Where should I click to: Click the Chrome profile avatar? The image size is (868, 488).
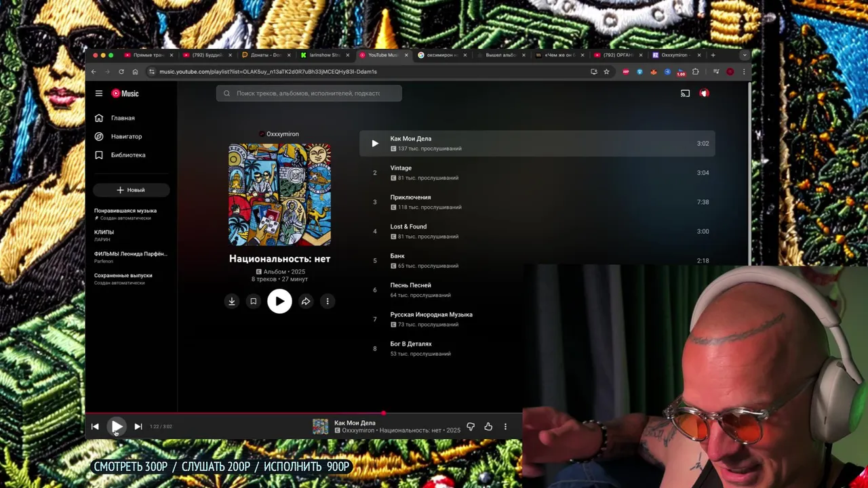[730, 72]
